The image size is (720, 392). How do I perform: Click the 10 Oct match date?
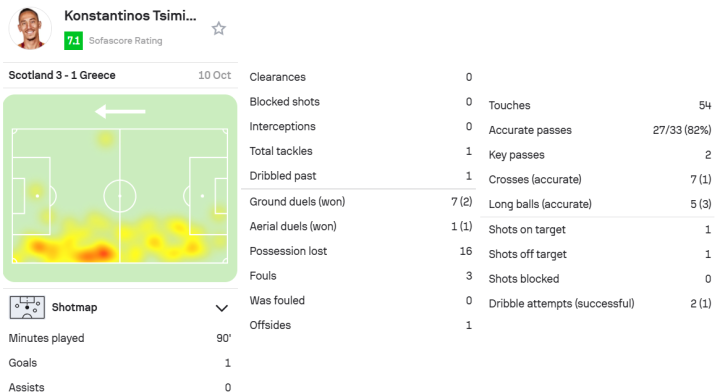click(214, 75)
